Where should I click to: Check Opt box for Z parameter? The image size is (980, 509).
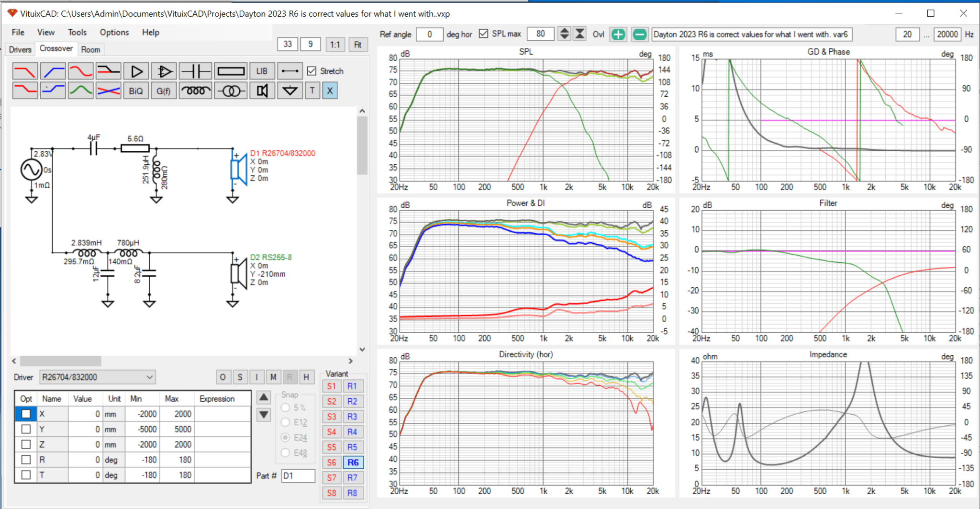coord(26,444)
